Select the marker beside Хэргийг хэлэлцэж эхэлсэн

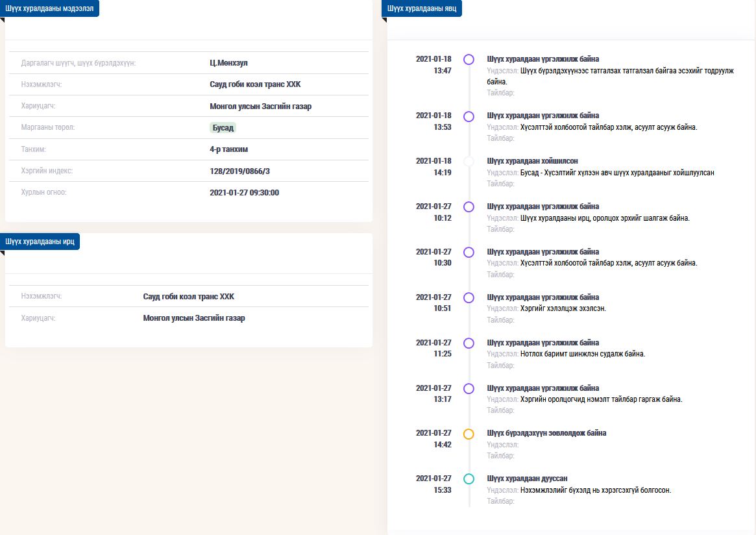coord(469,297)
